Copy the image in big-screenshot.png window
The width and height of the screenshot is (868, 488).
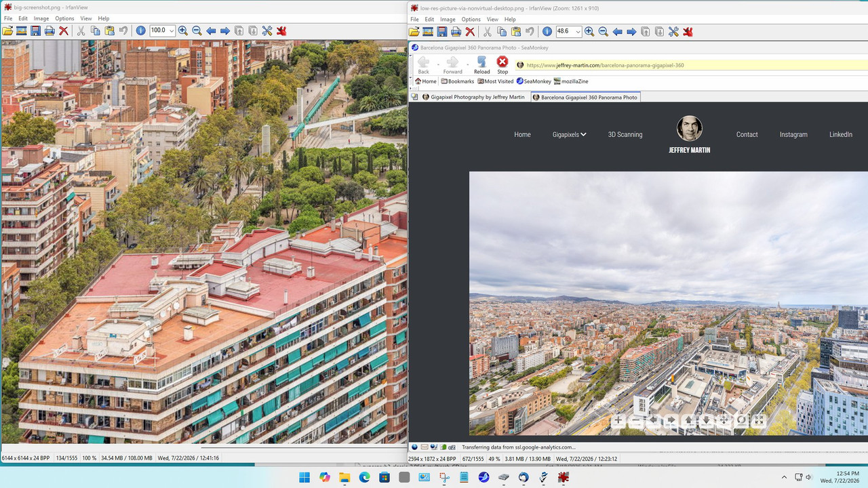pos(95,30)
